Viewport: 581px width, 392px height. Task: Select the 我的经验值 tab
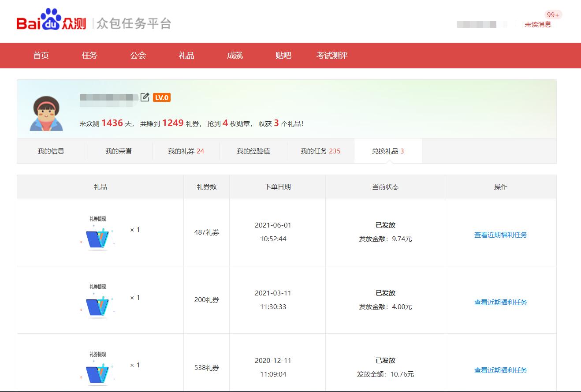[253, 151]
